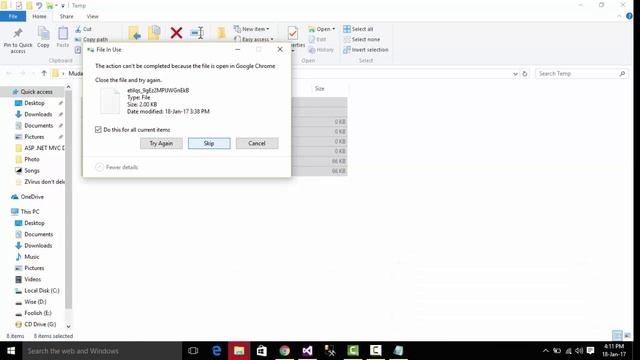Open Windows Store from taskbar
640x360 pixels.
point(262,351)
